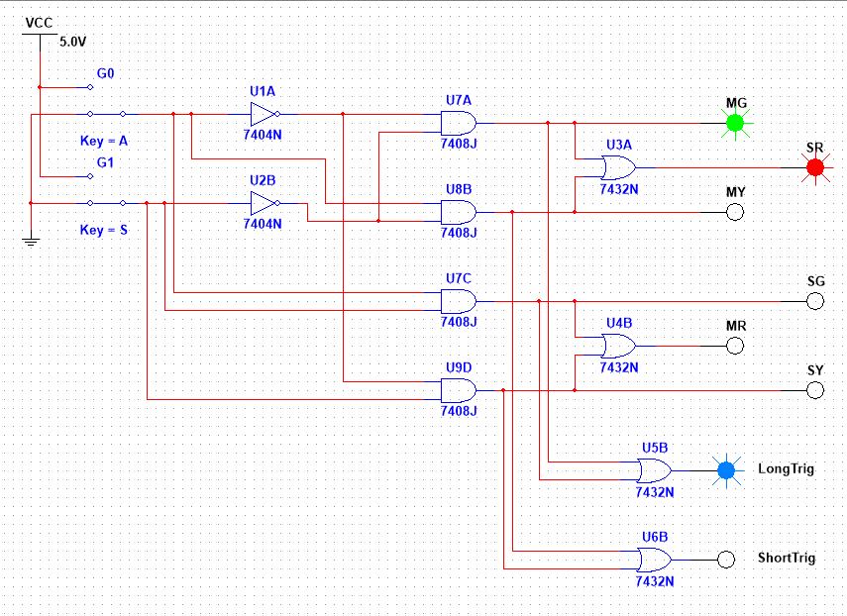Click the U7A 7408J AND gate
Image resolution: width=847 pixels, height=616 pixels.
pyautogui.click(x=457, y=122)
